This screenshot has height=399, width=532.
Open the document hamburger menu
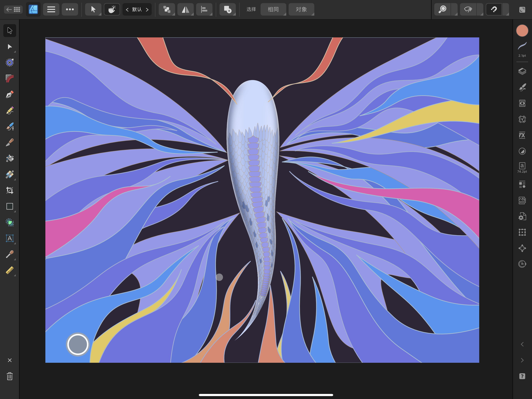point(51,9)
